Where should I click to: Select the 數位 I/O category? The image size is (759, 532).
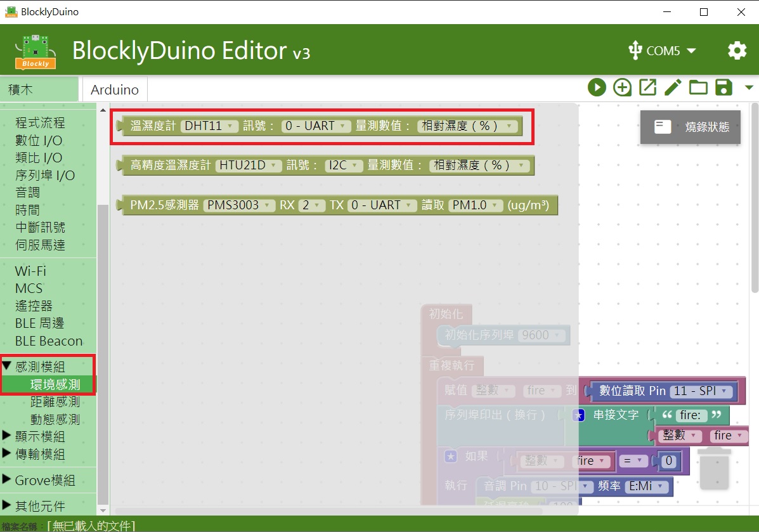coord(39,140)
